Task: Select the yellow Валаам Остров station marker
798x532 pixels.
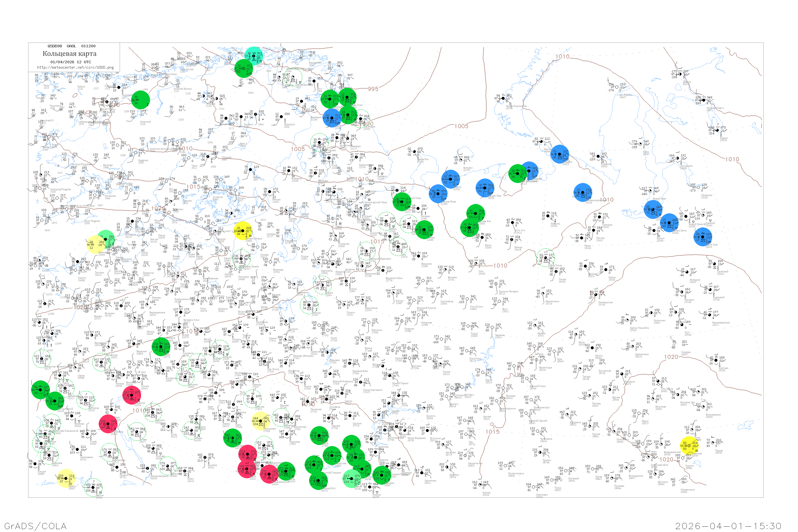Action: (243, 231)
